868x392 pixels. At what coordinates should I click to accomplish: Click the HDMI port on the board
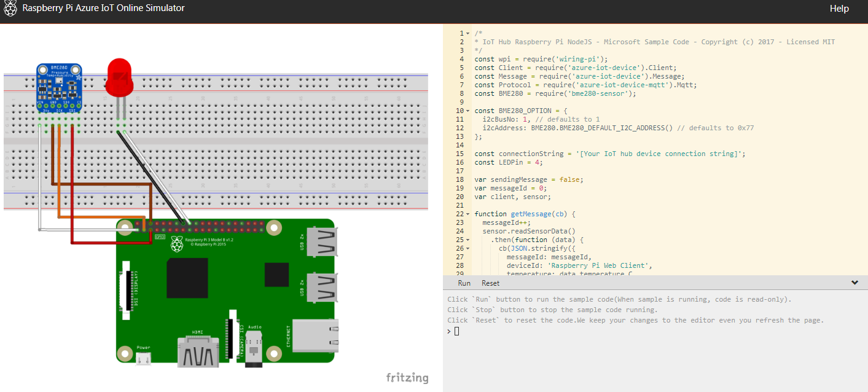[x=198, y=351]
